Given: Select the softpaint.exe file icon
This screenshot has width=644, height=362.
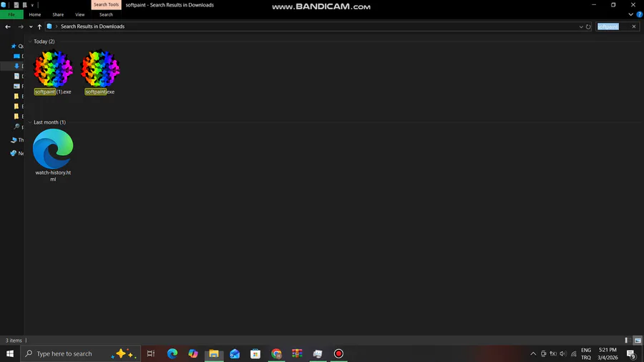Looking at the screenshot, I should point(99,69).
